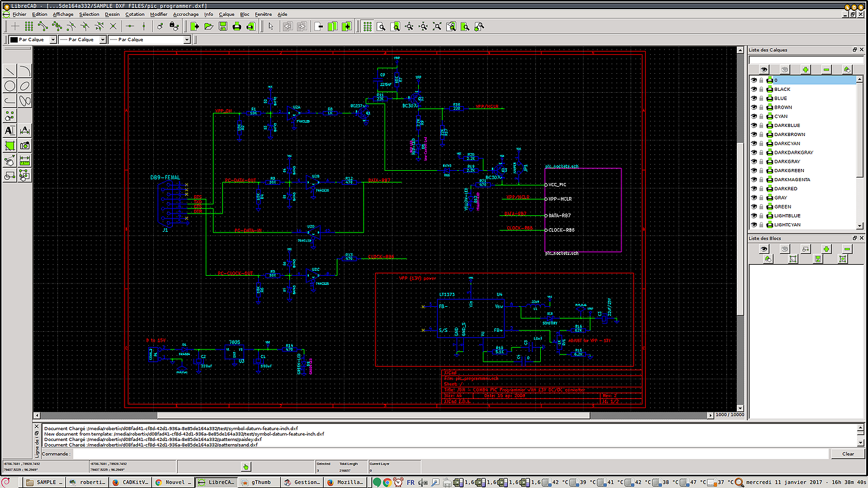Open the Fichier menu
The image size is (868, 488).
(19, 14)
